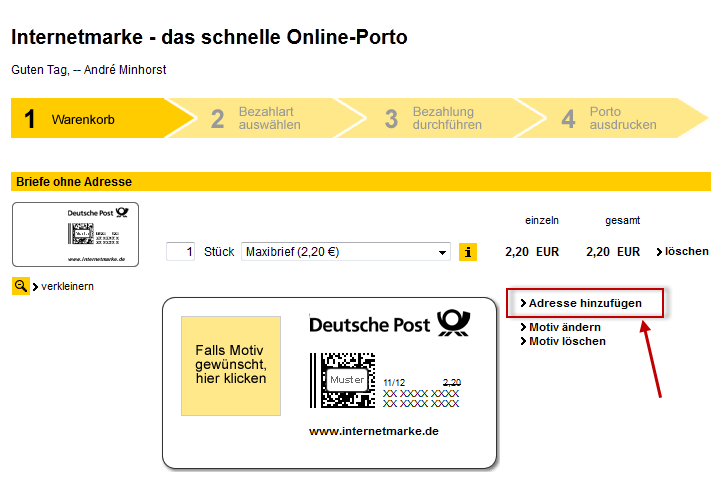712x484 pixels.
Task: Choose the Motiv ändern link
Action: (565, 327)
